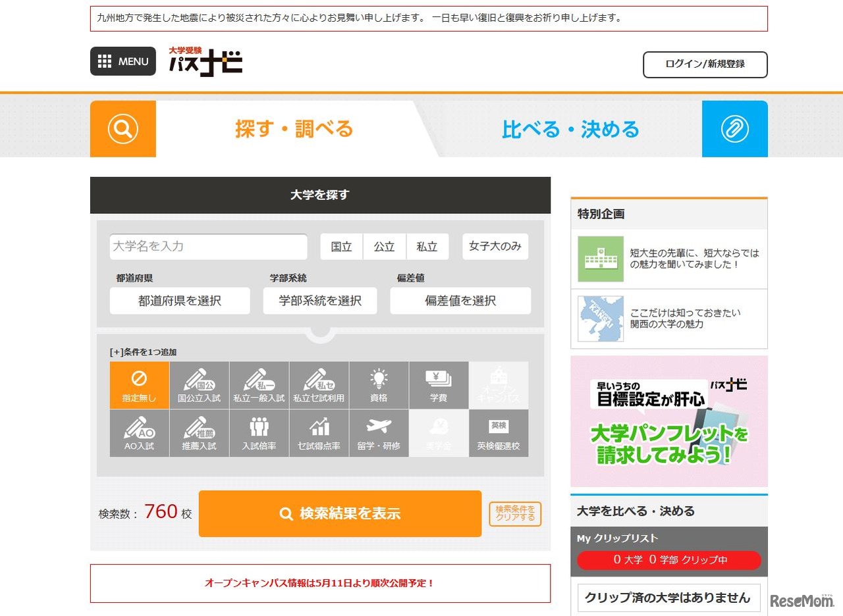Click the 留学・研修 airplane icon
This screenshot has height=616, width=843.
coord(379,433)
